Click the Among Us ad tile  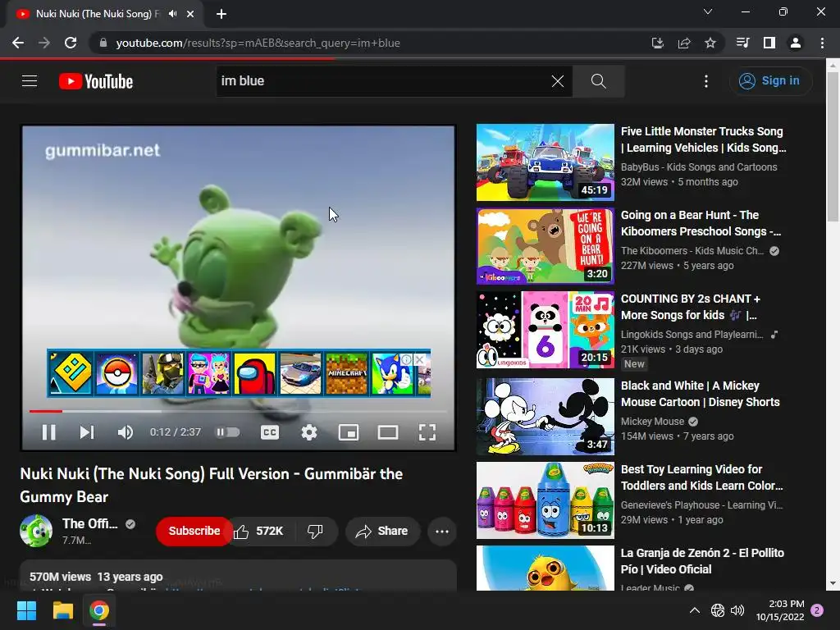254,373
